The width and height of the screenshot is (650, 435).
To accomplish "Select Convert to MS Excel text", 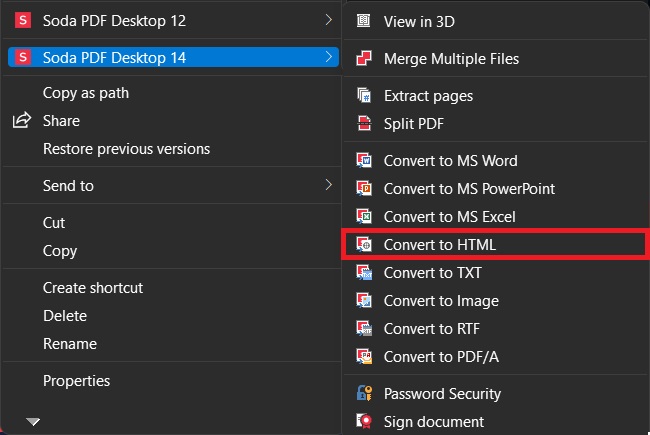I will [x=450, y=216].
